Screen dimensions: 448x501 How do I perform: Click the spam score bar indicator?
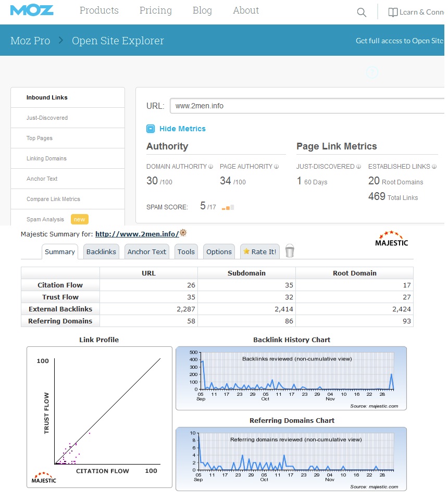point(228,207)
